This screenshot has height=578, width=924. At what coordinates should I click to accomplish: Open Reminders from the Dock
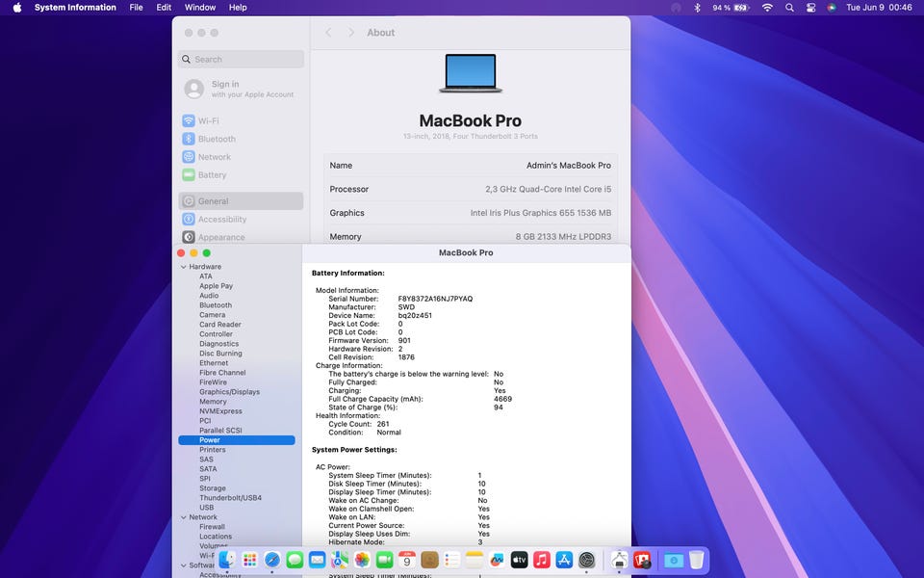tap(452, 560)
